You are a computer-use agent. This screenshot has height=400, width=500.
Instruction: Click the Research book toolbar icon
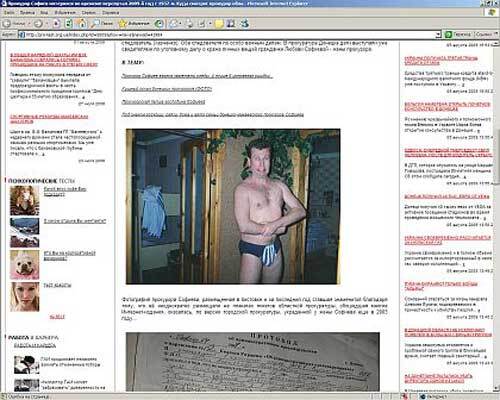coord(231,24)
